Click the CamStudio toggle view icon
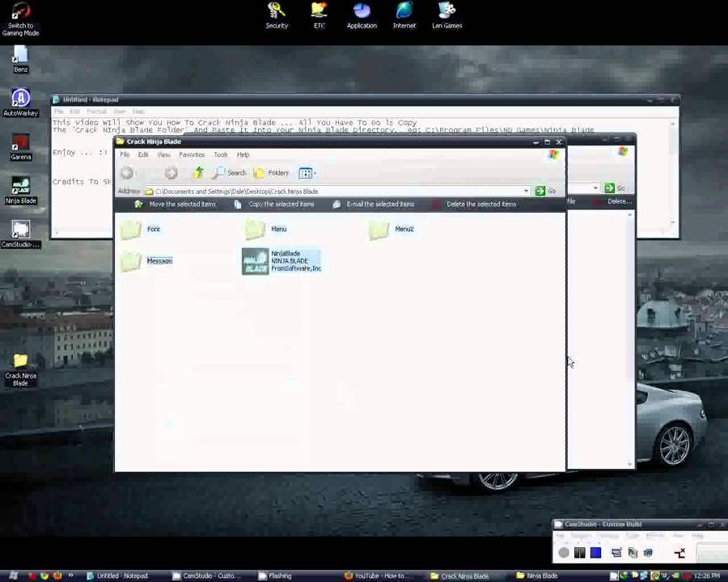 (679, 553)
